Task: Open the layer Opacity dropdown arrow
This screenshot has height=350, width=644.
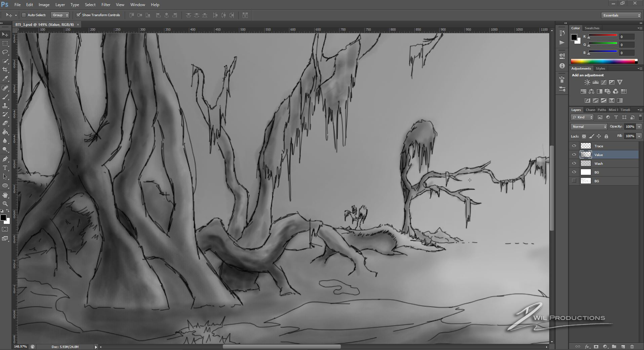Action: [x=639, y=127]
